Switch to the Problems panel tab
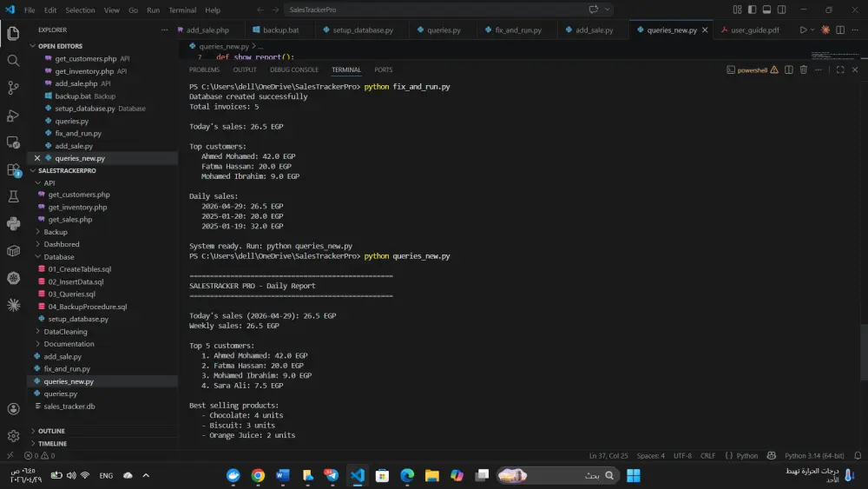The height and width of the screenshot is (489, 868). click(204, 69)
